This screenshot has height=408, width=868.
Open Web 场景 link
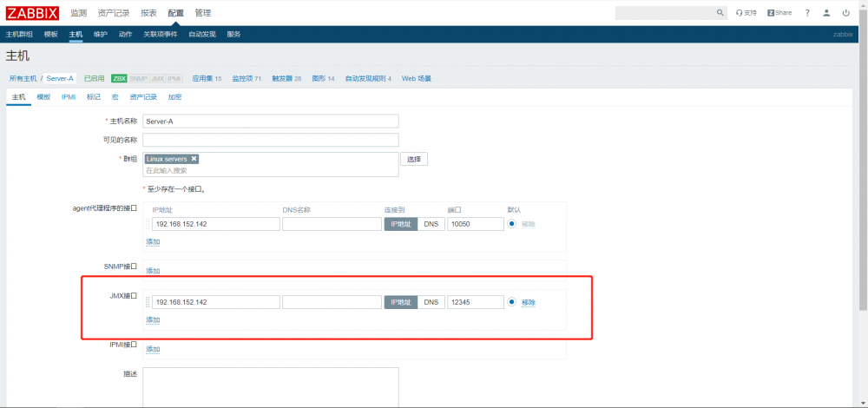417,79
